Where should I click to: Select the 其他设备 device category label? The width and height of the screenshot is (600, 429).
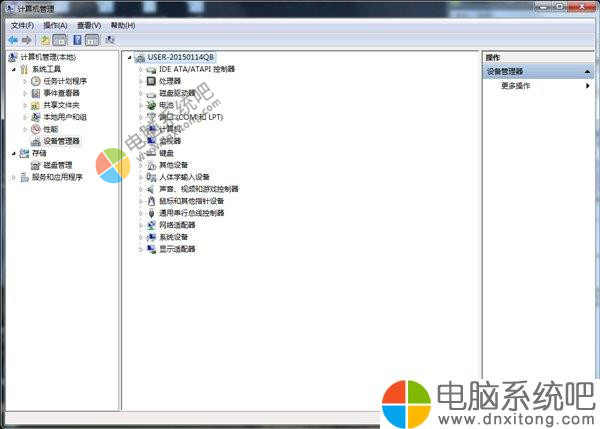(174, 165)
